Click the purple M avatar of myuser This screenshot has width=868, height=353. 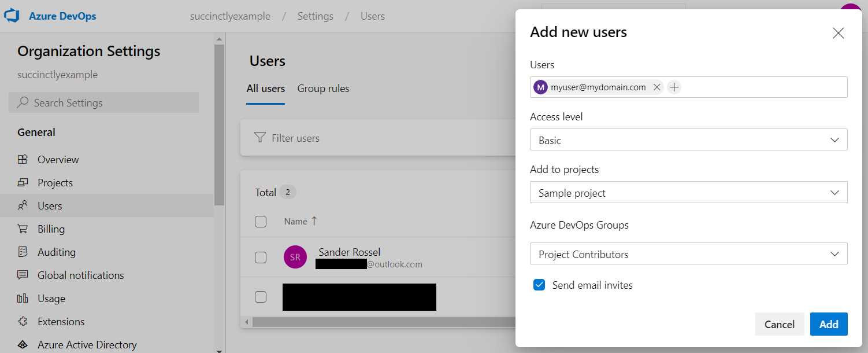[540, 87]
